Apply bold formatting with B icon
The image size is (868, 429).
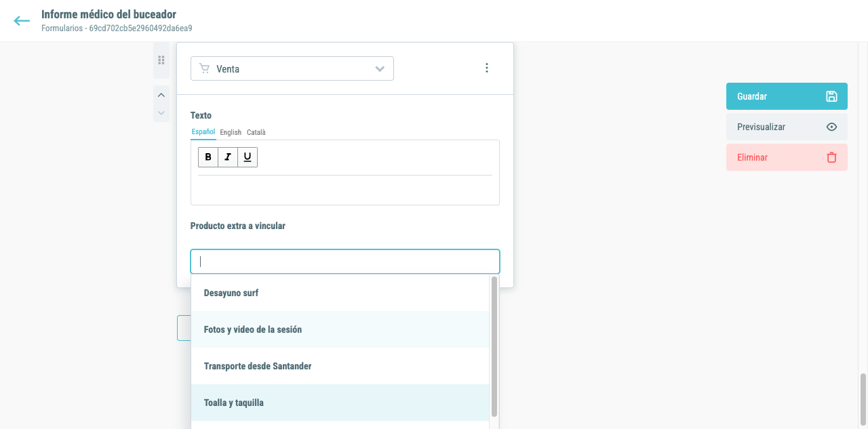pyautogui.click(x=208, y=157)
